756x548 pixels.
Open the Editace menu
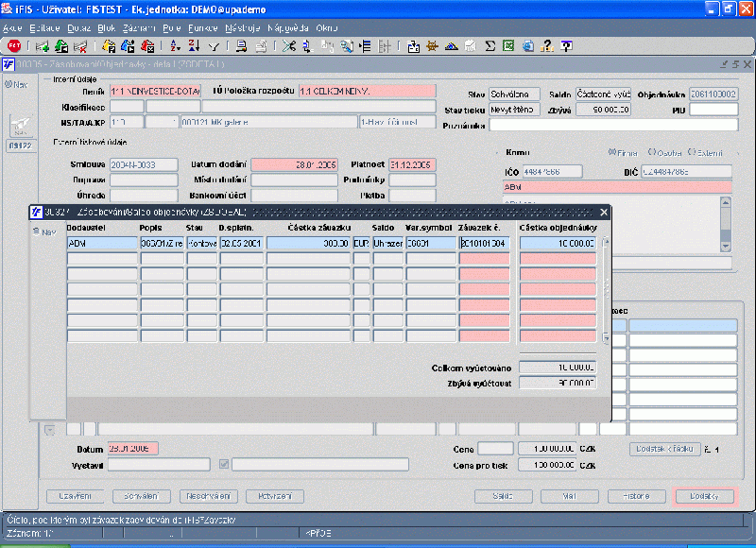(44, 28)
